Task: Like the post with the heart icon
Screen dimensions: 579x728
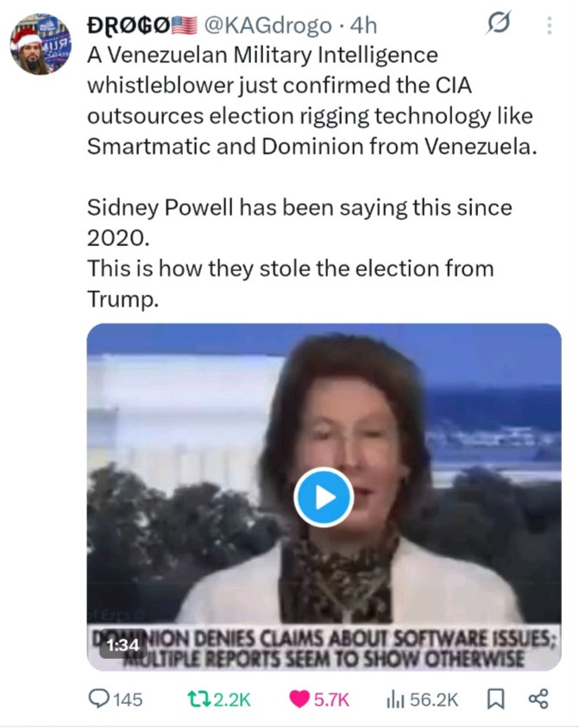Action: pyautogui.click(x=299, y=699)
